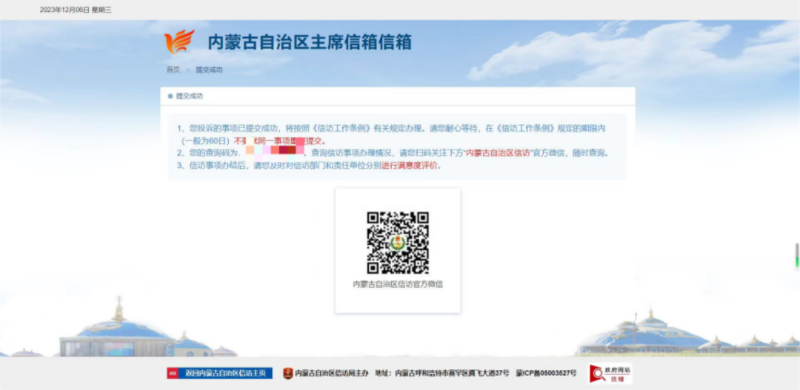Click the 内蒙古自治区信访官方微信 caption
Viewport: 800px width, 390px height.
pyautogui.click(x=397, y=284)
